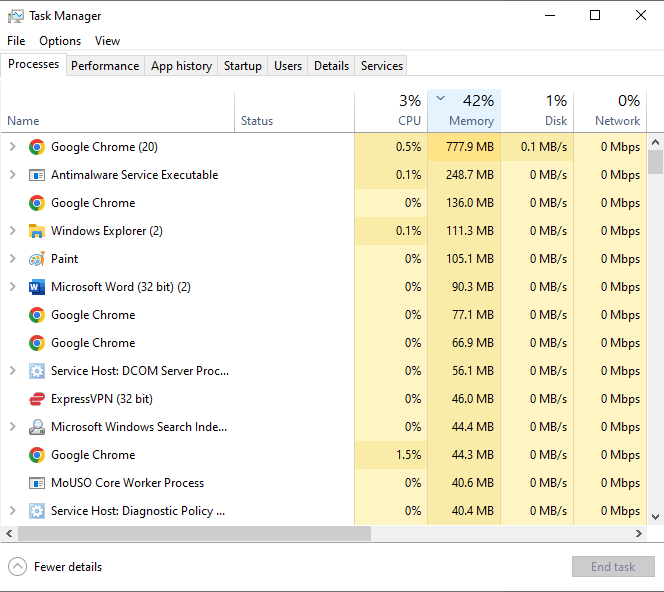Click the Windows Explorer folder icon
This screenshot has height=592, width=664.
point(37,231)
